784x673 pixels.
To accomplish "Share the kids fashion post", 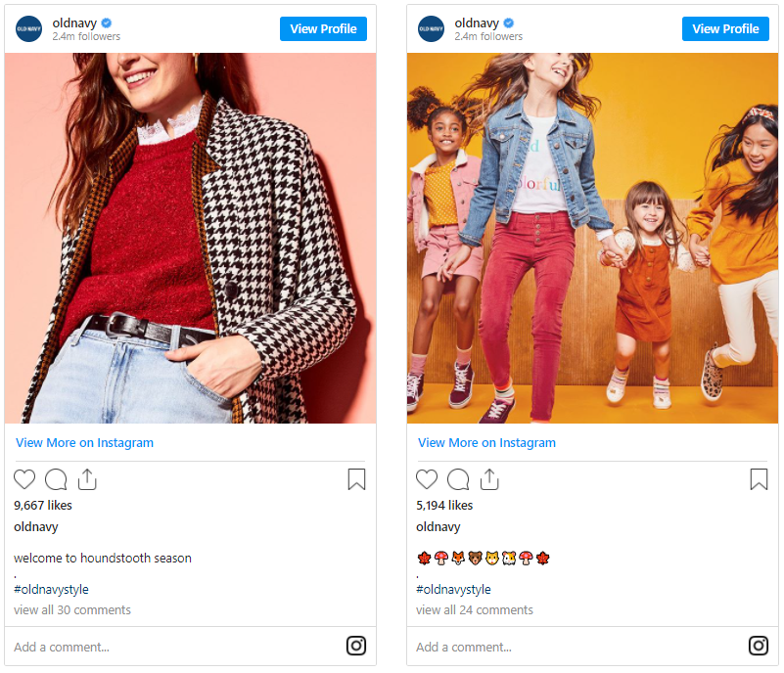I will point(489,479).
